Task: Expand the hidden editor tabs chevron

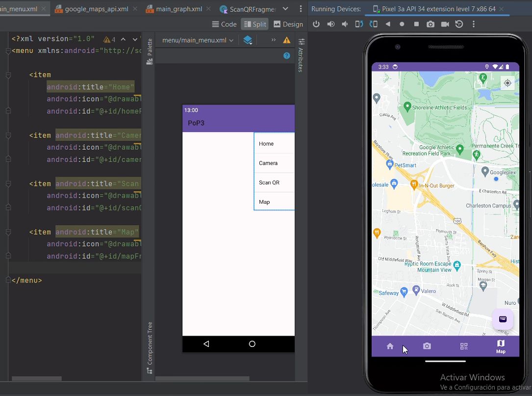Action: 285,9
